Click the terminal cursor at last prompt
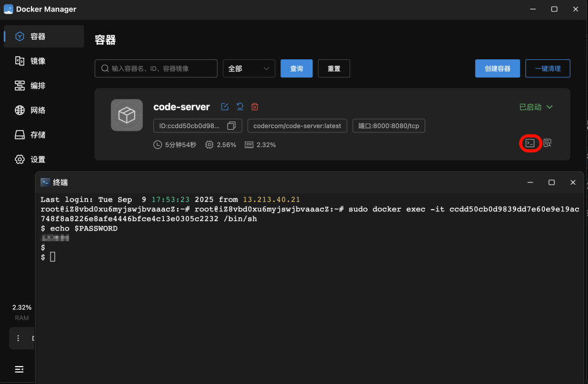This screenshot has width=588, height=384. (52, 257)
